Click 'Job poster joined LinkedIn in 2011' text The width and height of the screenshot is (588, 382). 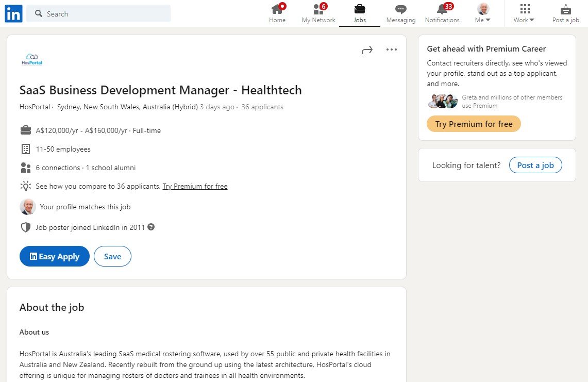[x=90, y=227]
